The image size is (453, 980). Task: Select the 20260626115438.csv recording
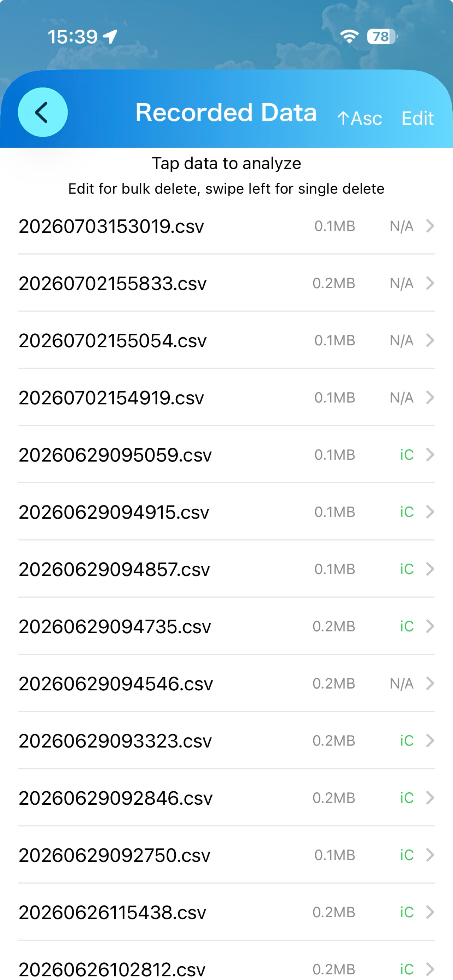tap(226, 912)
